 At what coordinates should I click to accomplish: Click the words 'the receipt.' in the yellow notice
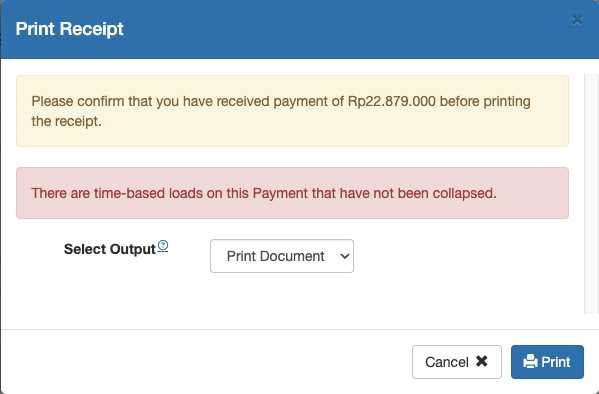66,122
